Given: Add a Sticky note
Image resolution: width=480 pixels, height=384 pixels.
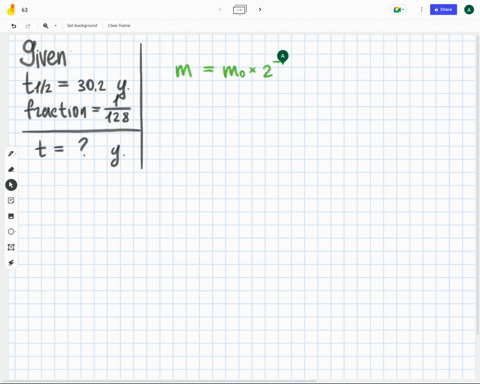Looking at the screenshot, I should 11,200.
